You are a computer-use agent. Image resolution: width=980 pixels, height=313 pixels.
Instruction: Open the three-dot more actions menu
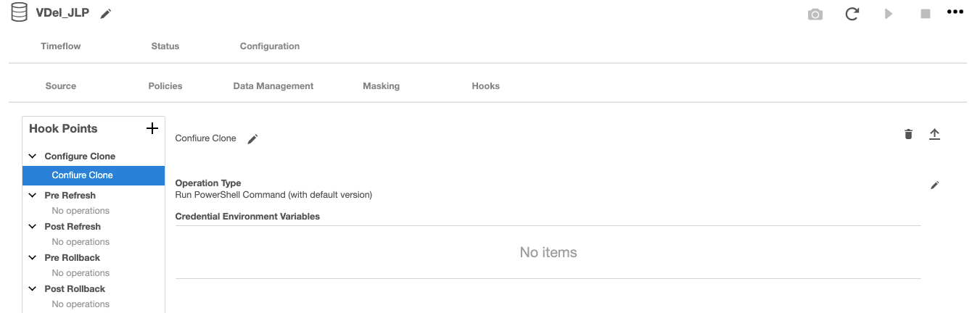[x=955, y=12]
